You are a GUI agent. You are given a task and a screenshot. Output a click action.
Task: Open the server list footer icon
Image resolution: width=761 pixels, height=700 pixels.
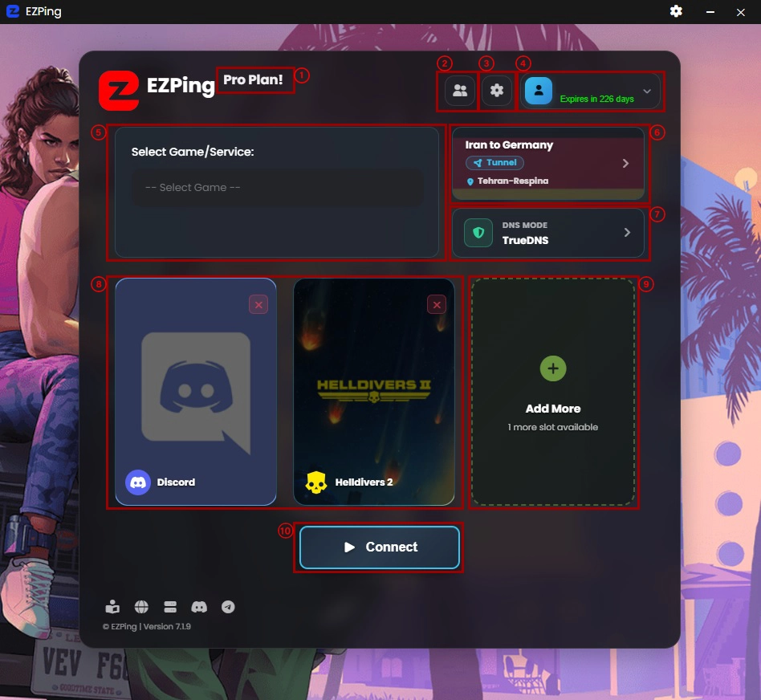170,607
